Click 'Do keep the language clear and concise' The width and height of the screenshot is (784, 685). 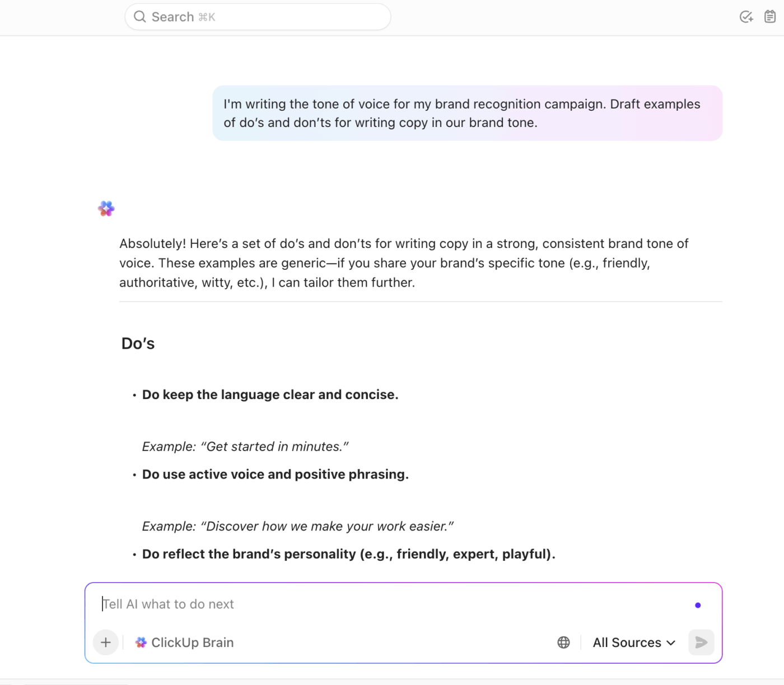click(270, 395)
